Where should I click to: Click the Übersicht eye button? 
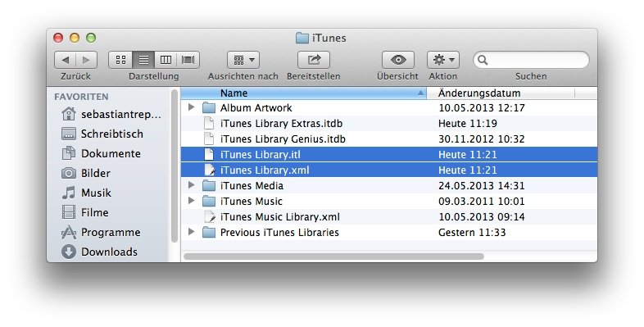coord(398,60)
